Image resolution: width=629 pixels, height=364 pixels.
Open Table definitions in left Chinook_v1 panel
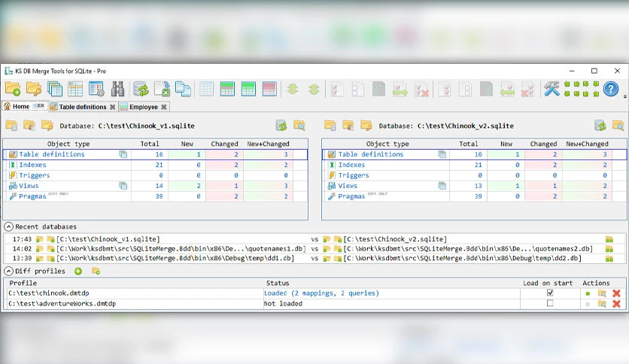52,154
